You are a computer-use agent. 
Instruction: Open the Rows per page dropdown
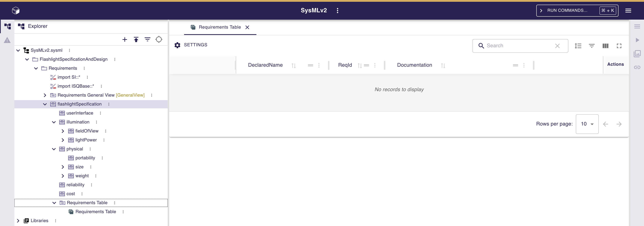(587, 124)
